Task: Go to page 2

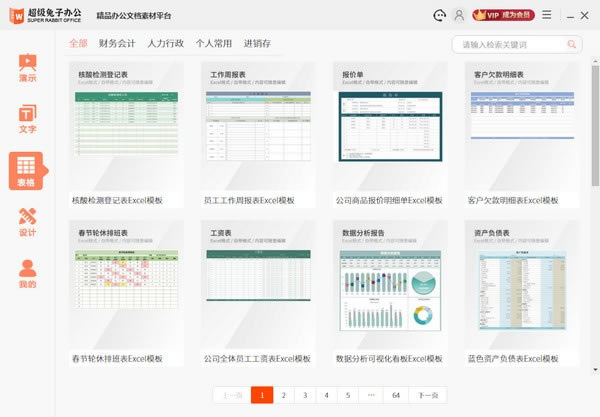Action: click(x=284, y=395)
